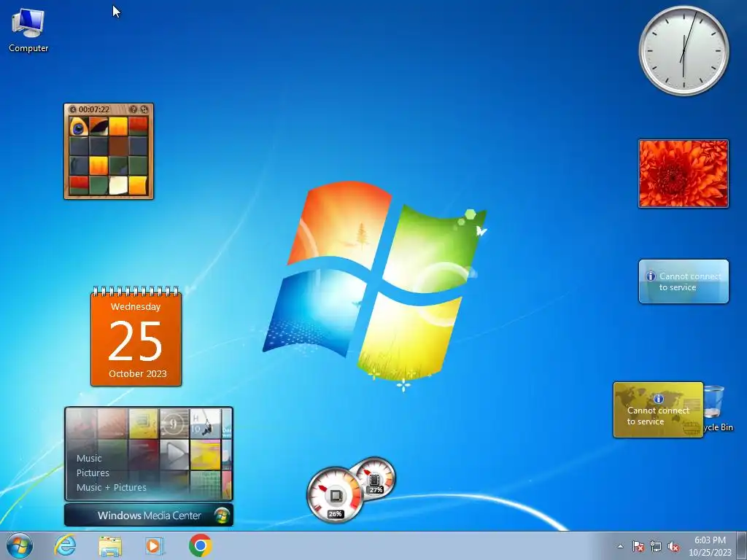Click the toucan eye puzzle tile

click(x=79, y=127)
